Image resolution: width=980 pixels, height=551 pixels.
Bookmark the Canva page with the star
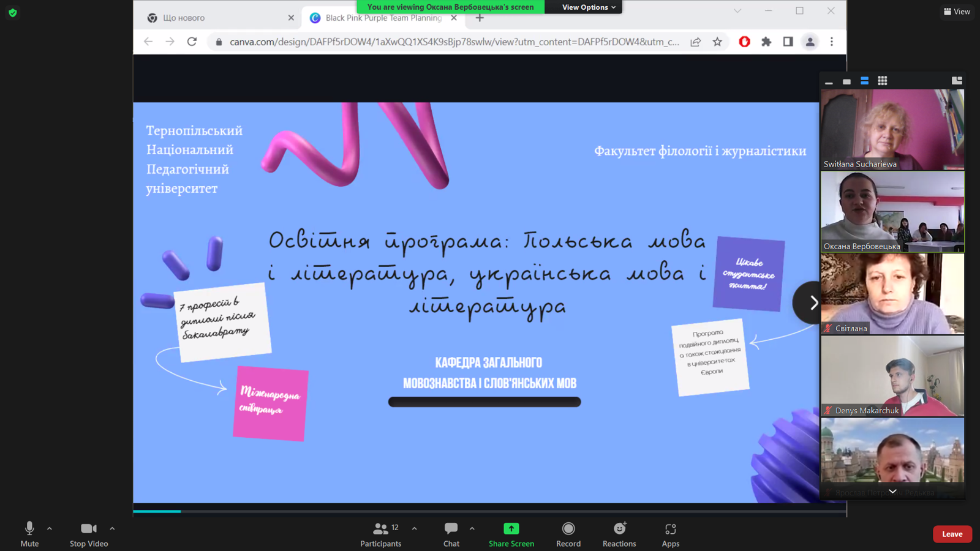click(x=717, y=42)
